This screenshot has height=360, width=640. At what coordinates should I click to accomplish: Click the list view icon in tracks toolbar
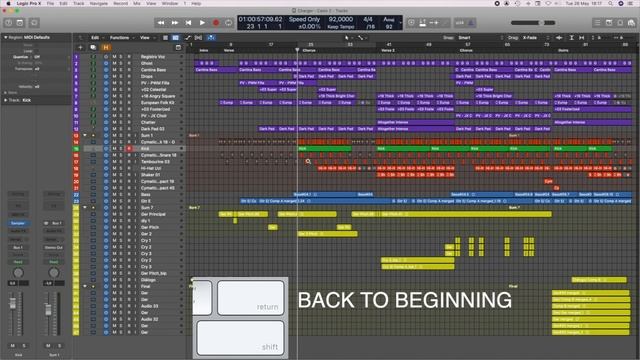165,38
